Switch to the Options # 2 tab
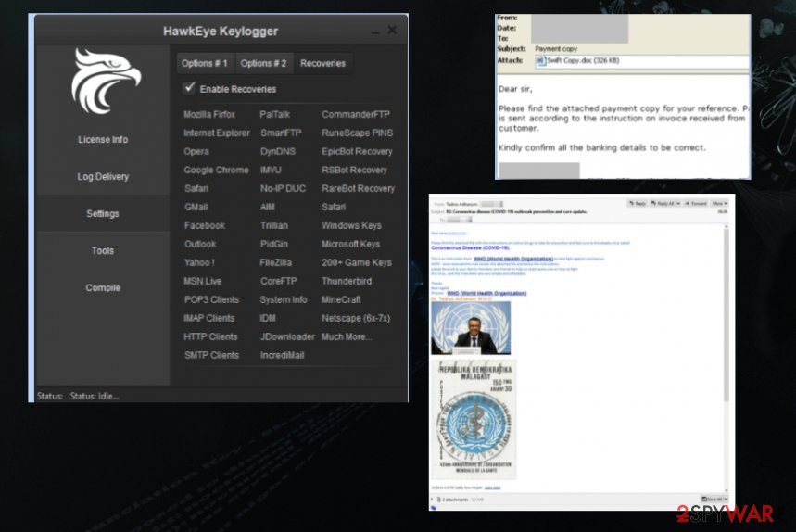Screen dimensions: 796x532 (x=263, y=63)
